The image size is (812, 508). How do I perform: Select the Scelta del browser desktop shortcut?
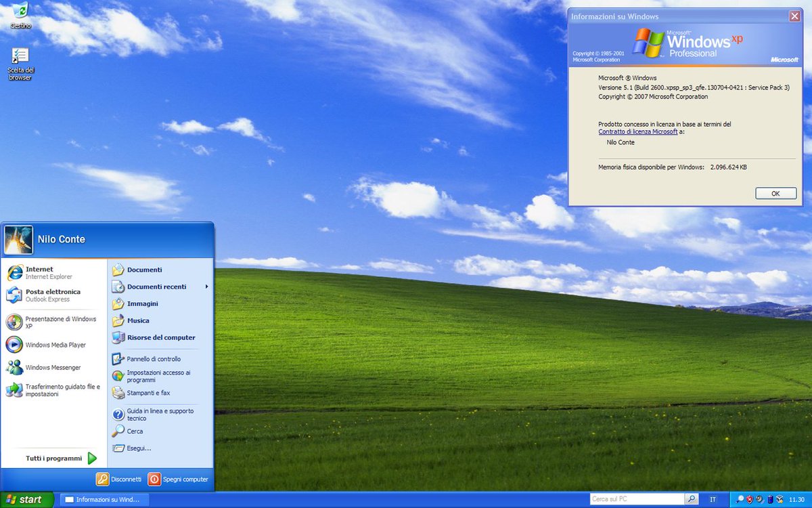pyautogui.click(x=20, y=64)
